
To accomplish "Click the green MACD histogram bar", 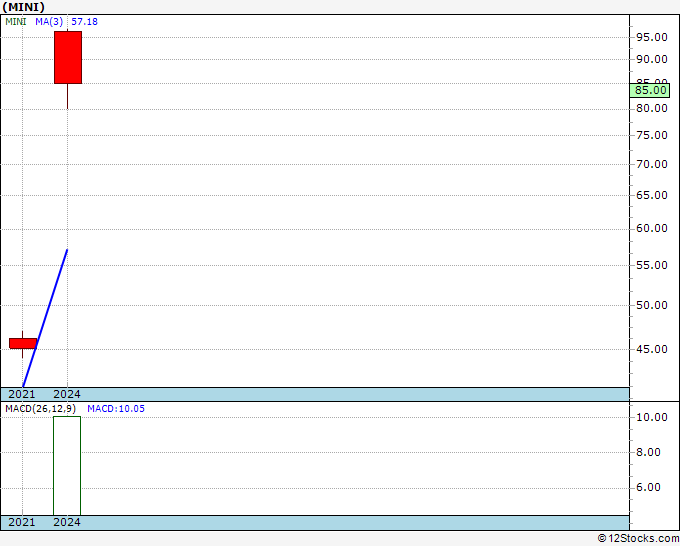I will [67, 466].
